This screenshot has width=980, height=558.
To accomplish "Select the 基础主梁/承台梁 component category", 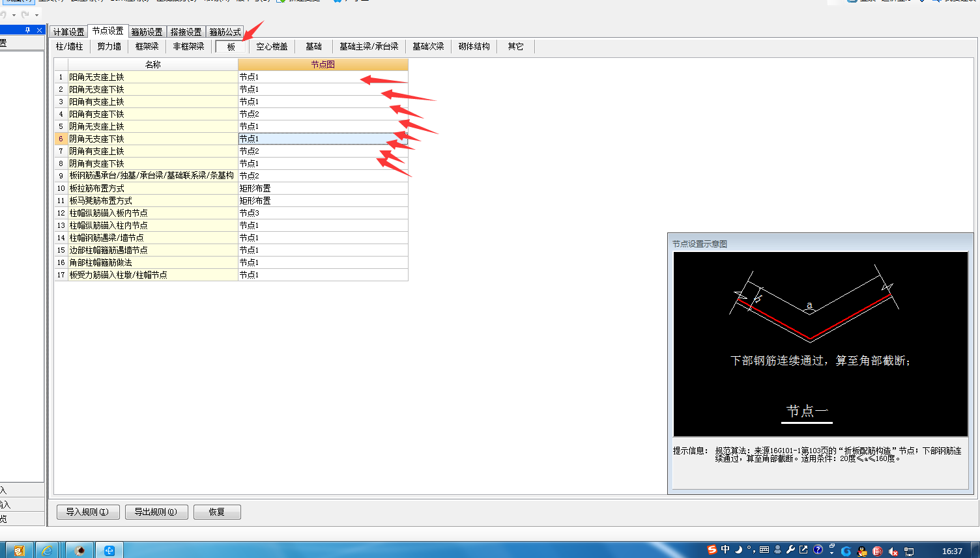I will [369, 46].
